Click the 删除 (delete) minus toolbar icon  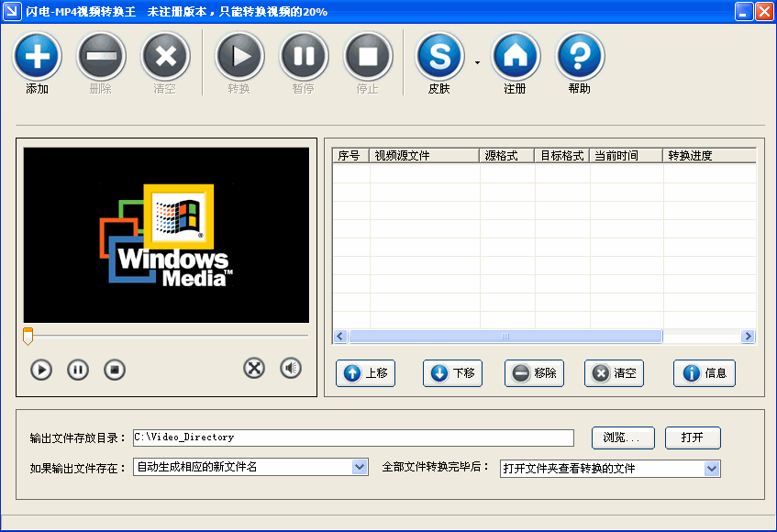pyautogui.click(x=101, y=56)
